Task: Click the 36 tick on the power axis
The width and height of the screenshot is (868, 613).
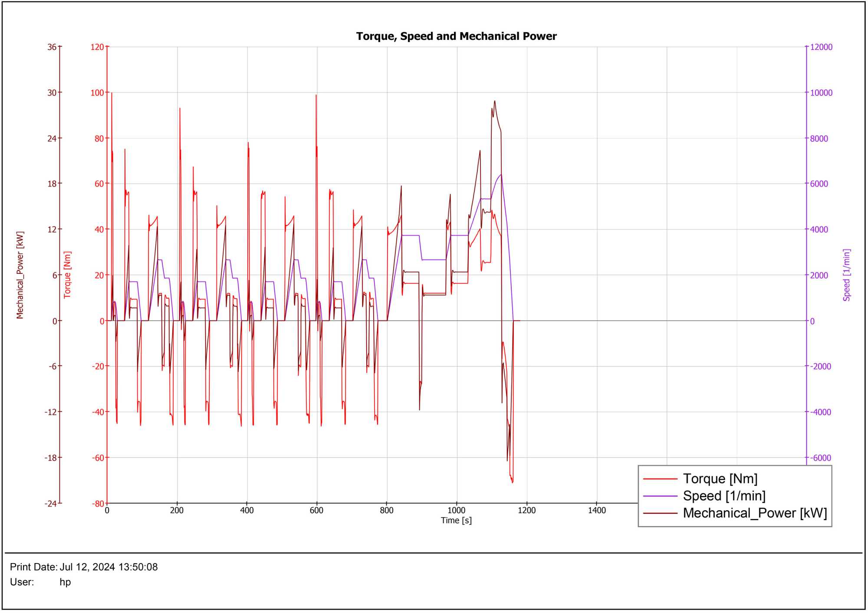Action: pyautogui.click(x=52, y=47)
